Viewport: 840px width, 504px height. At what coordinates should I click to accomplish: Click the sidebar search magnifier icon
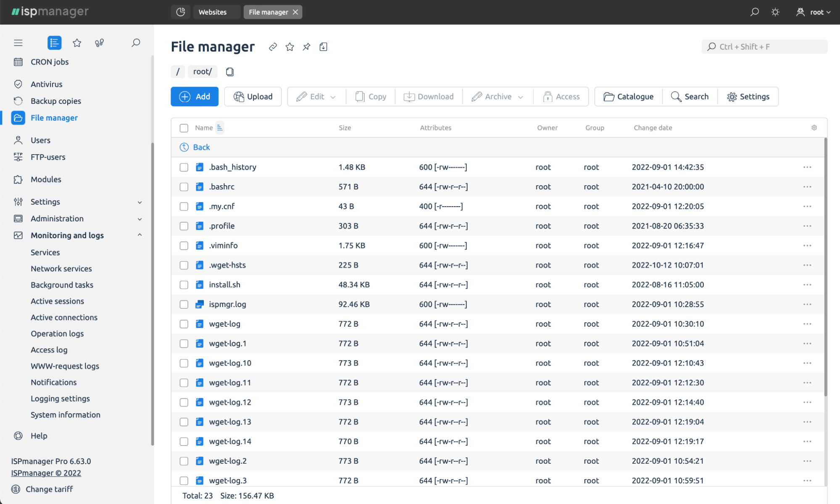coord(136,43)
